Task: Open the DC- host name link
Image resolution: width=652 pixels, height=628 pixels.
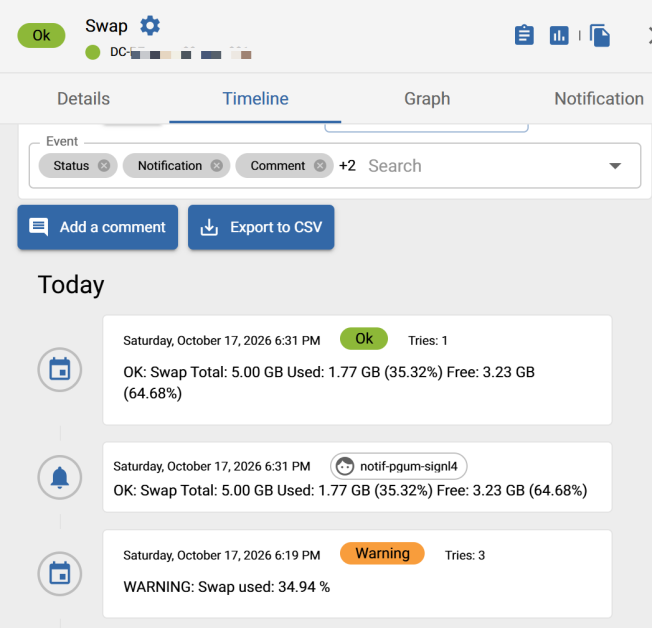Action: point(180,53)
